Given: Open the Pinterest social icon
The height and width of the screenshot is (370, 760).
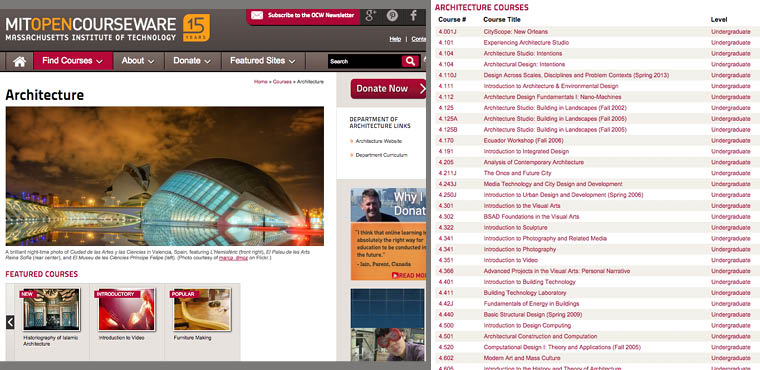Looking at the screenshot, I should (392, 16).
